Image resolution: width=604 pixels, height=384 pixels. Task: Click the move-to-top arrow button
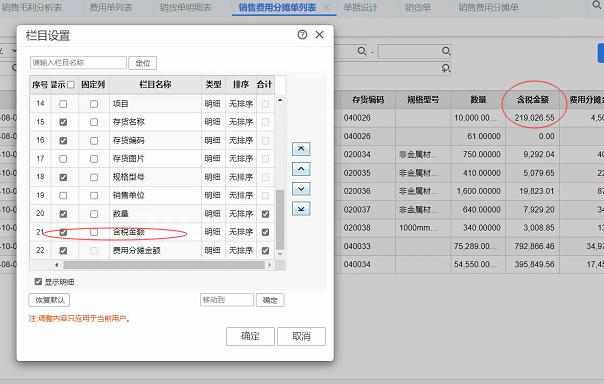(x=301, y=149)
